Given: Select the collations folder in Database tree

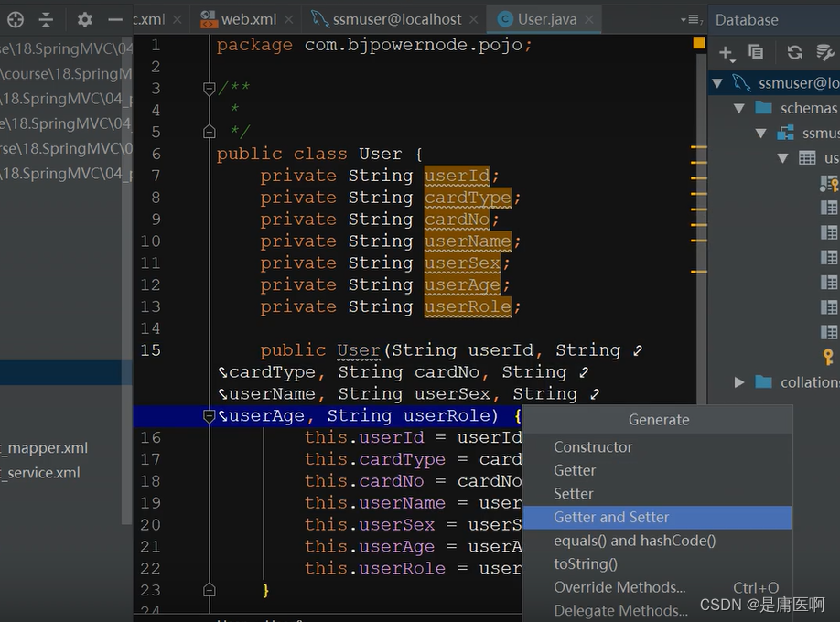Looking at the screenshot, I should tap(797, 382).
